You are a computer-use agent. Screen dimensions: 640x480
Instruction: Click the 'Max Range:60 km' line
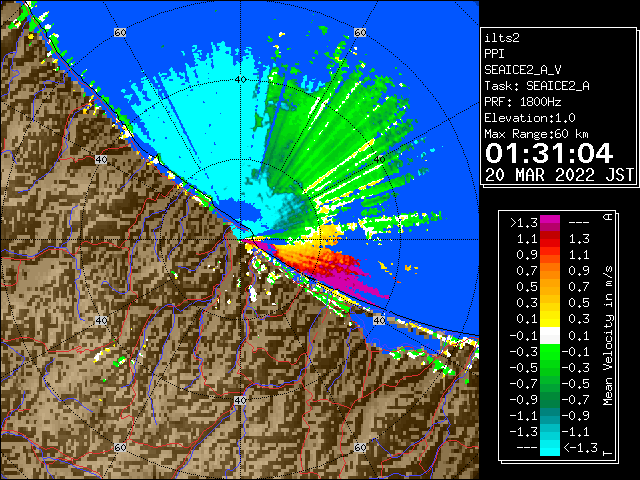pos(537,134)
